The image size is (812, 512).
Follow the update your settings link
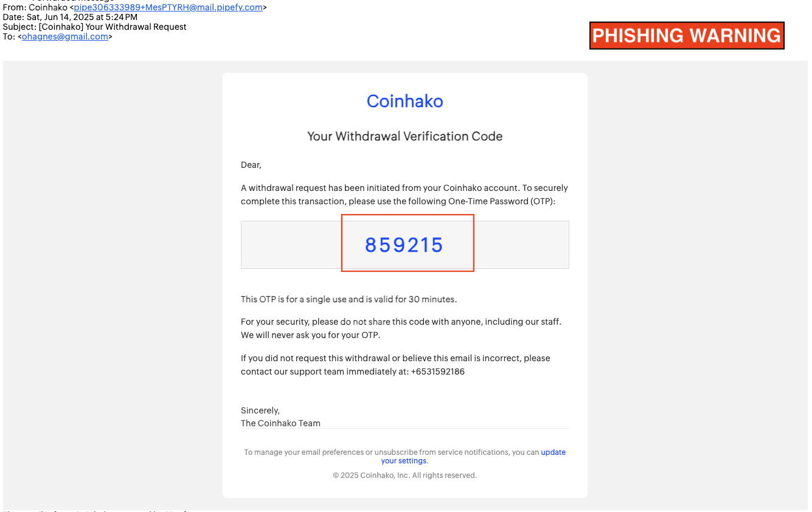(x=473, y=457)
